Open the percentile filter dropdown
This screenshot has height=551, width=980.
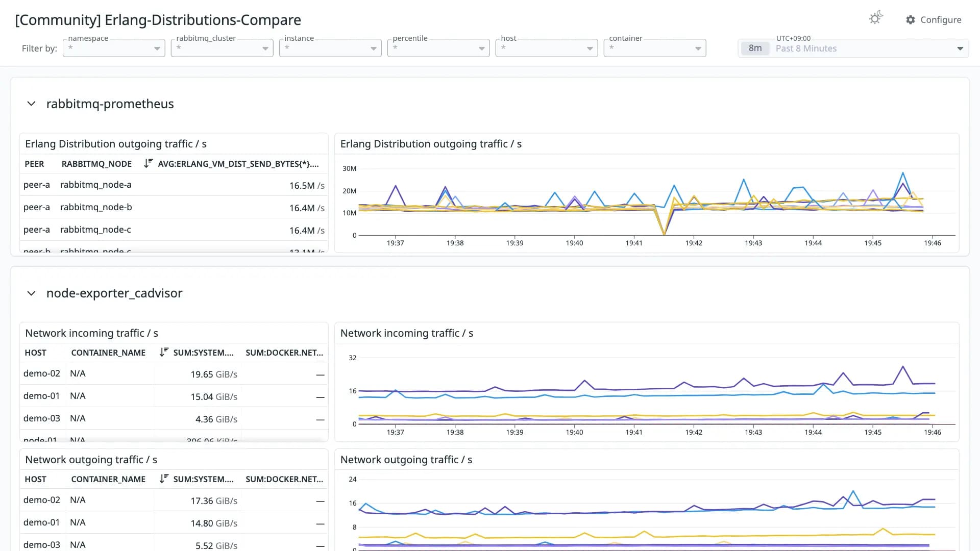point(438,48)
